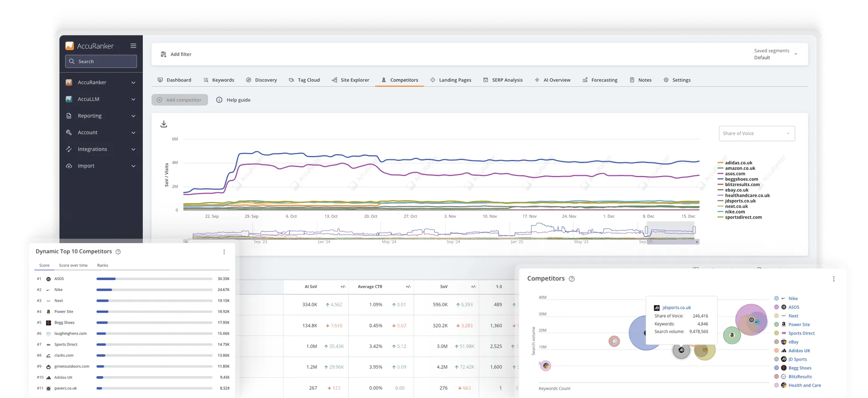Select the Score over time tab
868x398 pixels.
pos(73,265)
